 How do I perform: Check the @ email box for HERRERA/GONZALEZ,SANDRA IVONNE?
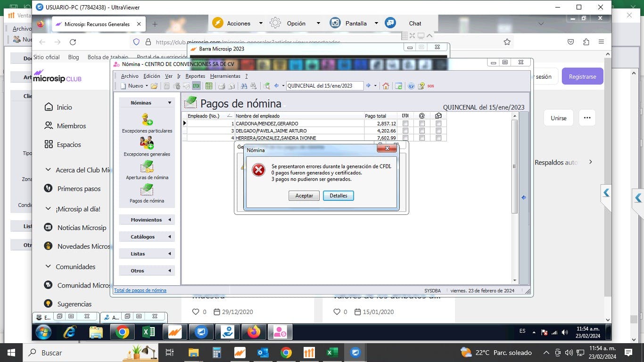tap(422, 138)
